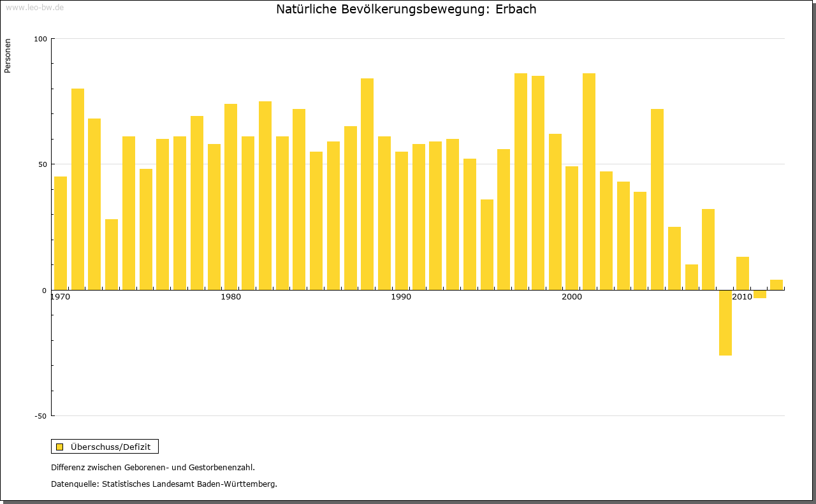Viewport: 816px width, 504px height.
Task: Select the bar above the 1990 label
Action: [x=402, y=220]
